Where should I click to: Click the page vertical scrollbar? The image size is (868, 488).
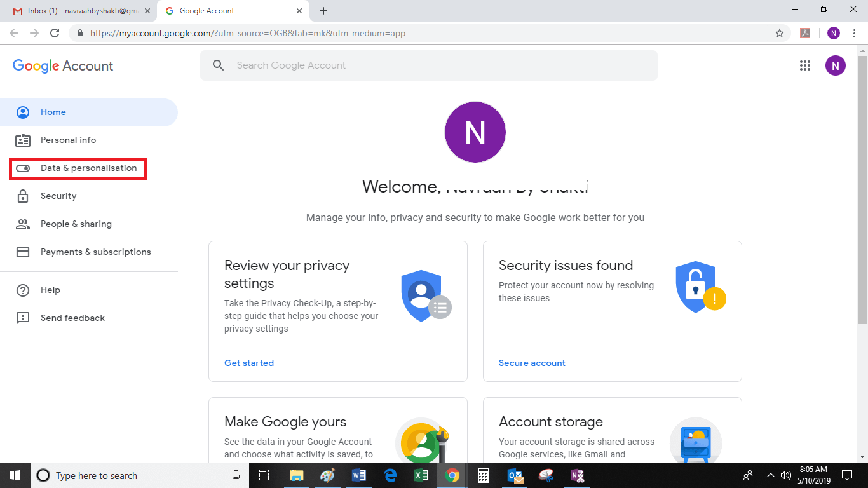(x=862, y=191)
